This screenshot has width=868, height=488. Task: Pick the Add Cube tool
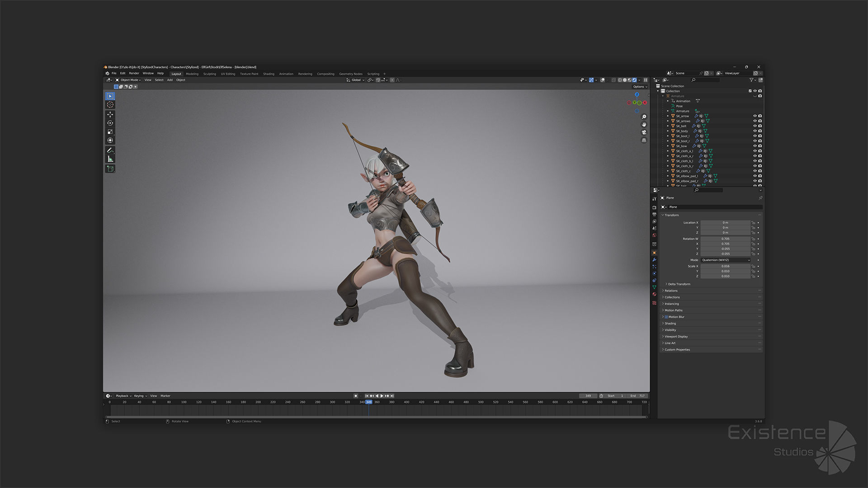(110, 169)
